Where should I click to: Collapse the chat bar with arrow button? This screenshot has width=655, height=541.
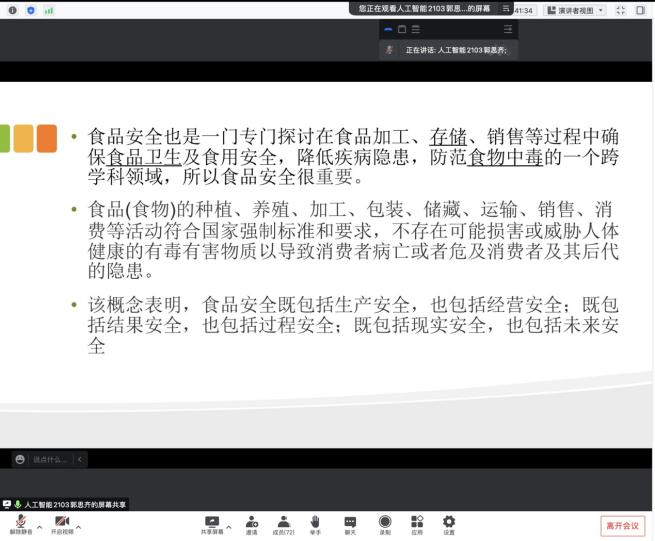(x=79, y=459)
